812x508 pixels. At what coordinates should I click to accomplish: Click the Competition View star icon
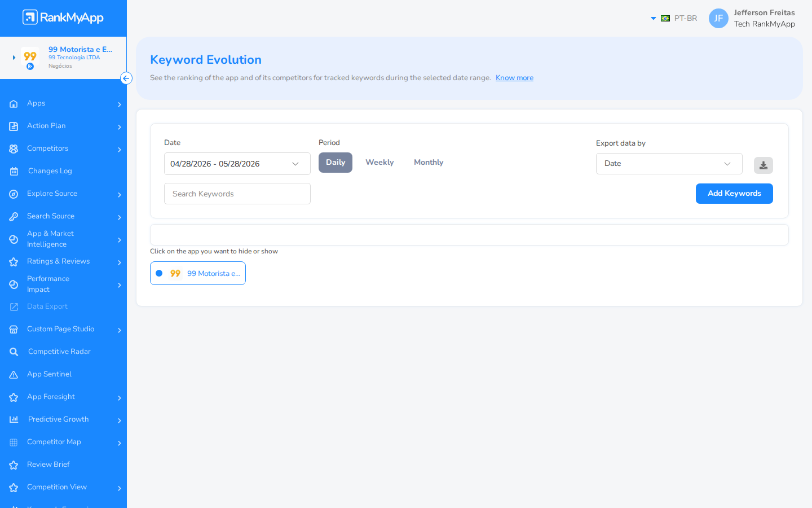(14, 488)
